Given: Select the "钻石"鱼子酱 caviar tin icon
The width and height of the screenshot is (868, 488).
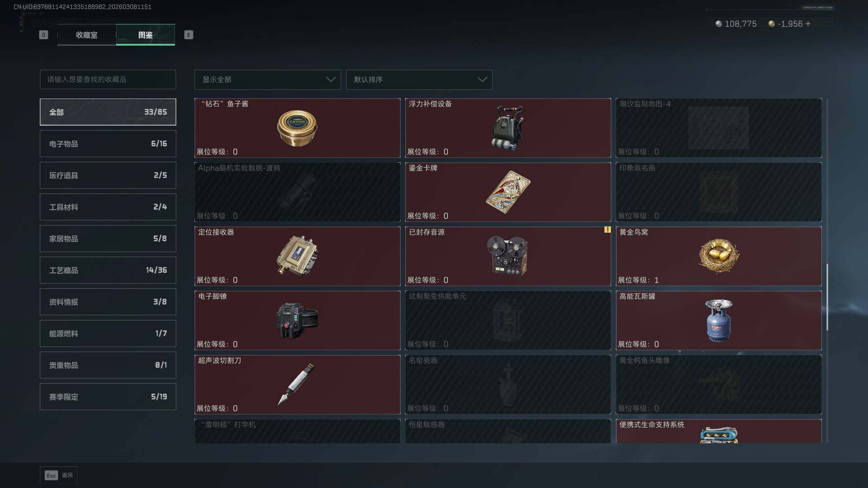Looking at the screenshot, I should [297, 128].
